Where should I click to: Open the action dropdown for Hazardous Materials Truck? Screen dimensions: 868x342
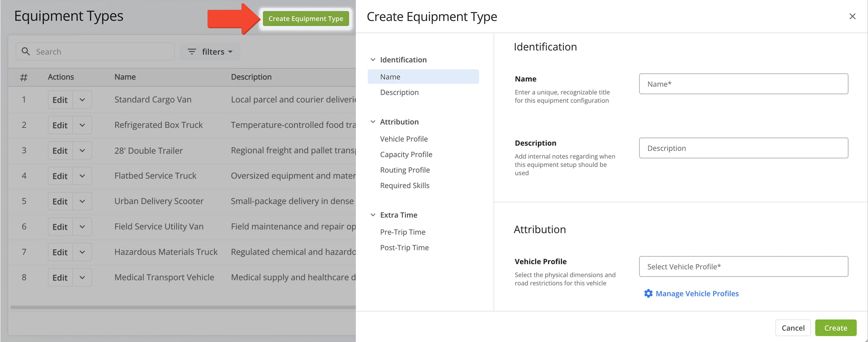click(82, 252)
